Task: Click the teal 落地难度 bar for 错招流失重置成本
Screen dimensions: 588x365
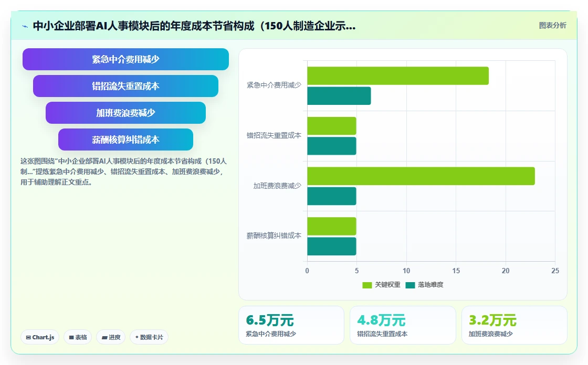Action: coord(331,146)
